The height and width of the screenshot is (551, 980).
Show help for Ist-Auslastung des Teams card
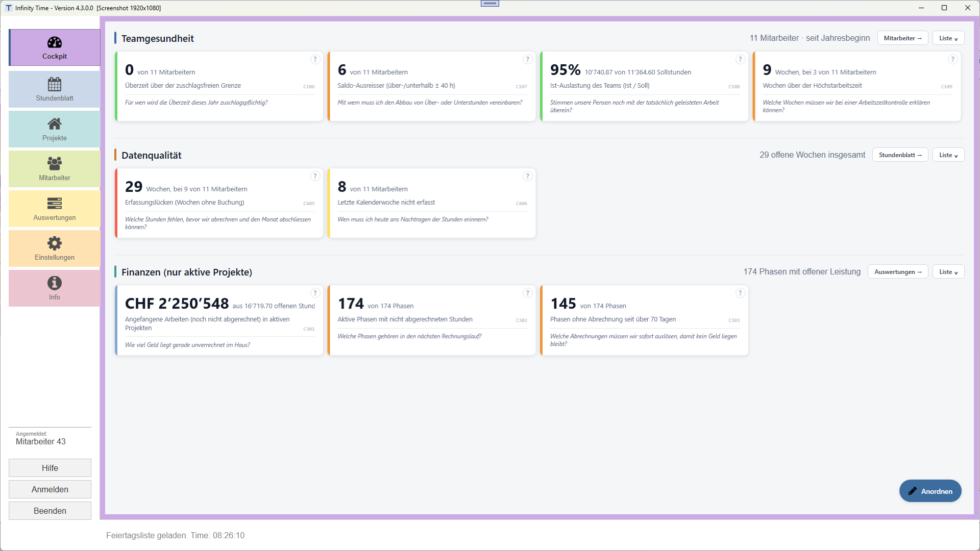740,60
